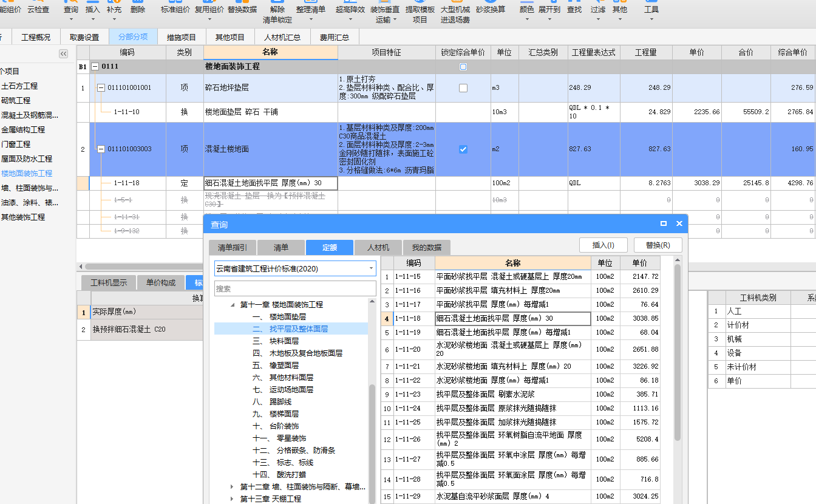816x504 pixels.
Task: Open the 工具 dropdown arrow
Action: tap(651, 19)
